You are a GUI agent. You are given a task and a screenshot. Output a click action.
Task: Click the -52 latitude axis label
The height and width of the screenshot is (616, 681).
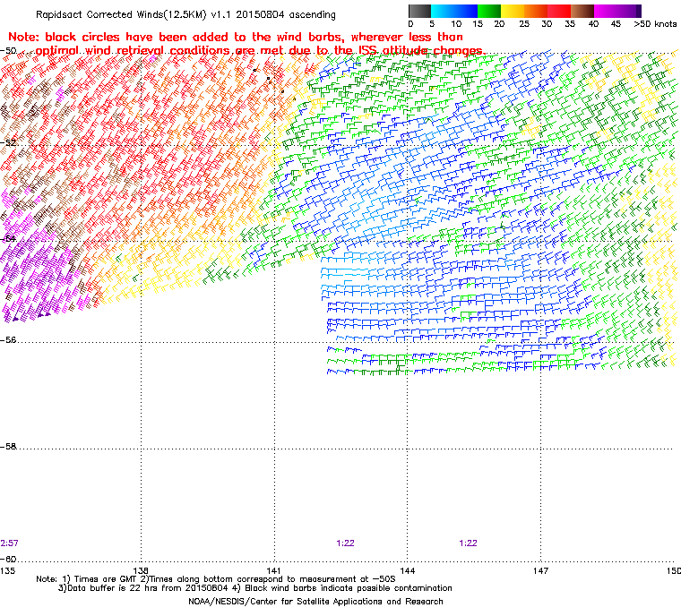[9, 143]
